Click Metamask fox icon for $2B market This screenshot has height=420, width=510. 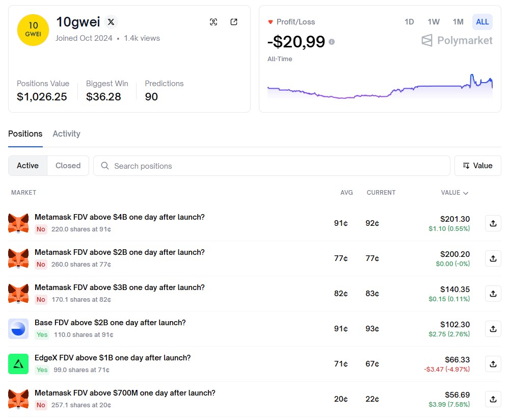[x=18, y=258]
